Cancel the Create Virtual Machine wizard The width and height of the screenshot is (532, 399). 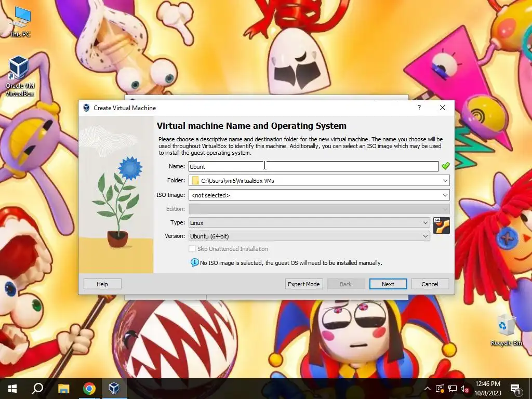(430, 284)
